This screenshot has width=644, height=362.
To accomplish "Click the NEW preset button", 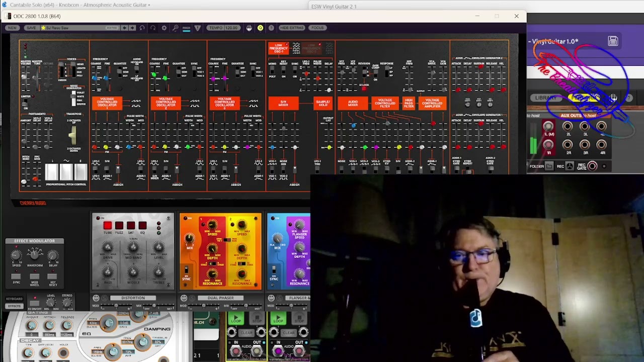I will point(12,28).
